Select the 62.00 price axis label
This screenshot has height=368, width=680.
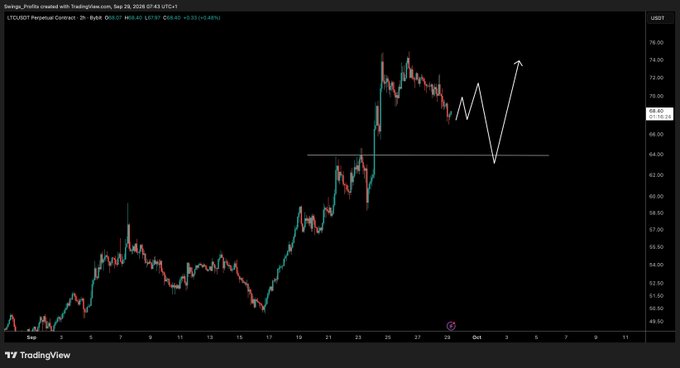click(656, 175)
